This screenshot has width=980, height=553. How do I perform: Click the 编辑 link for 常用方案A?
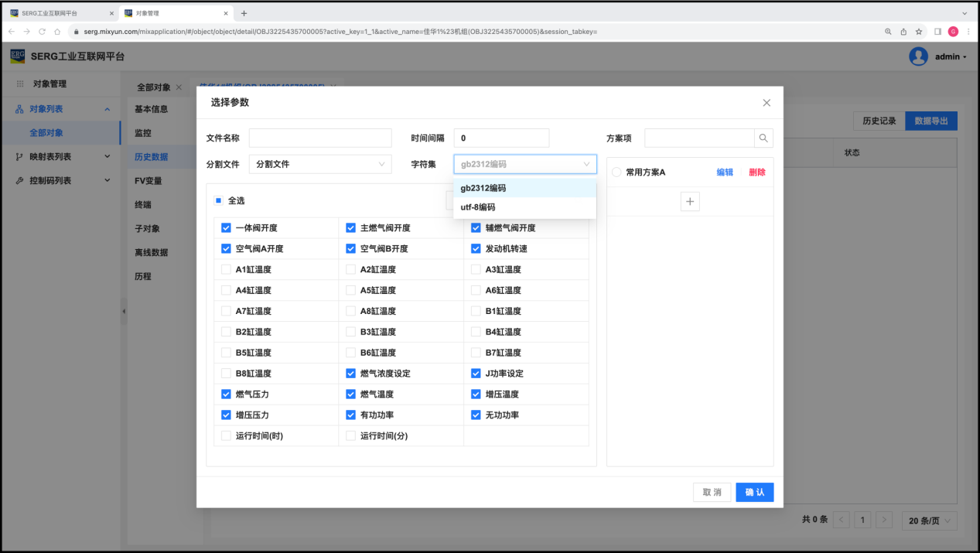[x=725, y=172]
